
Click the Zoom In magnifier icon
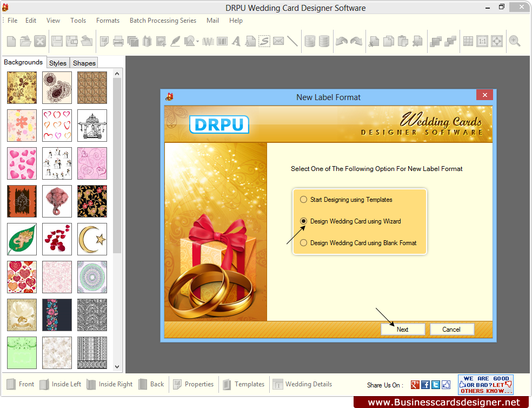point(515,42)
